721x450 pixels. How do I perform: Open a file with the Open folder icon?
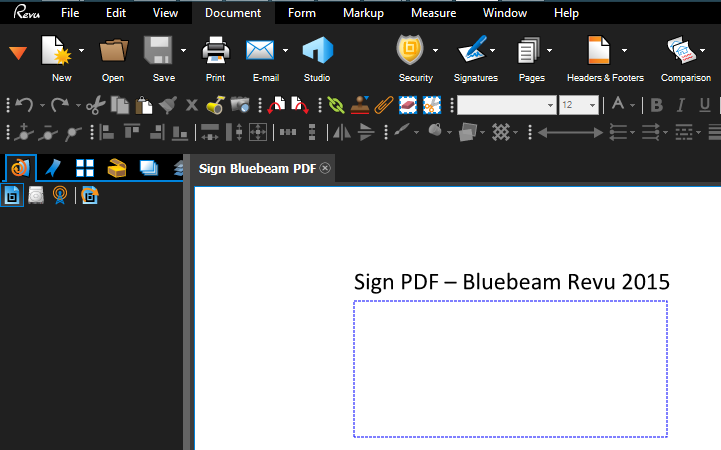114,50
